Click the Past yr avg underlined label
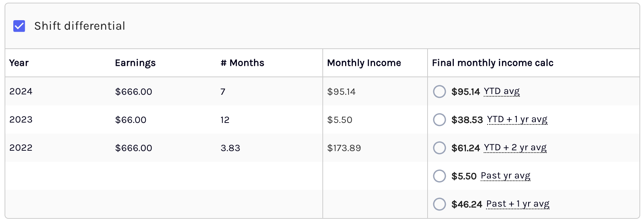 (x=505, y=176)
